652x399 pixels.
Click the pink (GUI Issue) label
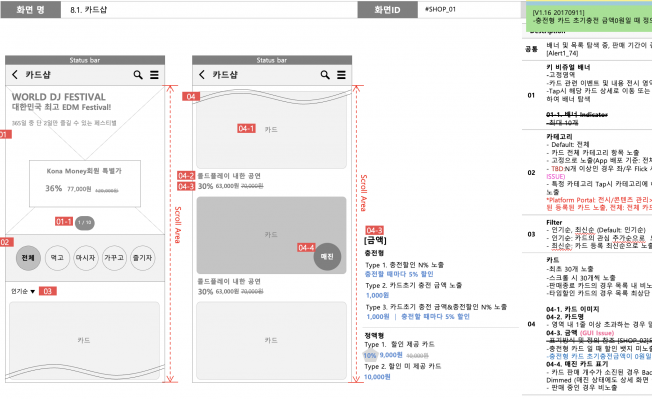tap(597, 333)
